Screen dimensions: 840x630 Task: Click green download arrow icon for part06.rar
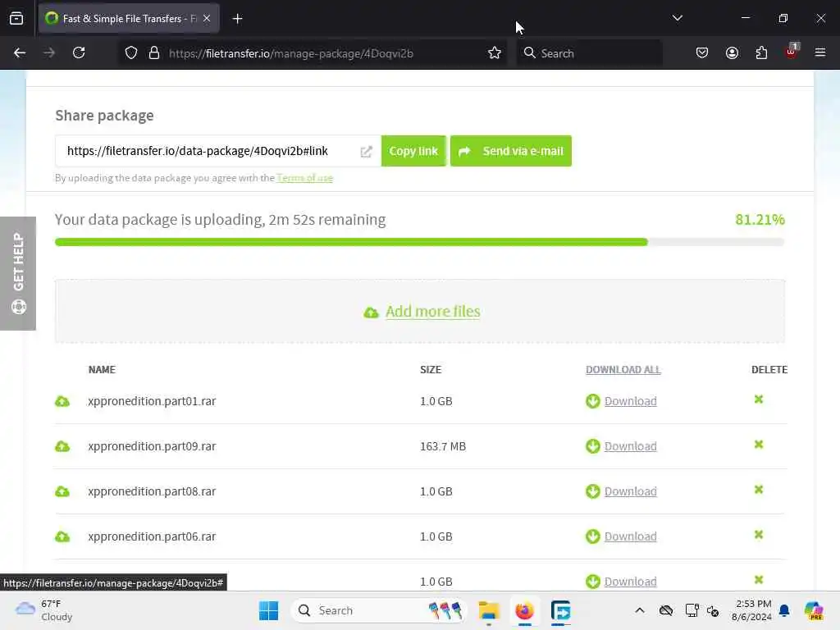pos(592,536)
